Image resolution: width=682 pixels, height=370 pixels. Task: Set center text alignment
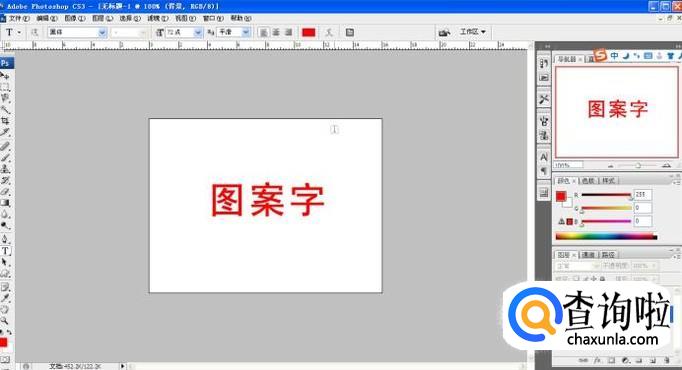(x=276, y=32)
